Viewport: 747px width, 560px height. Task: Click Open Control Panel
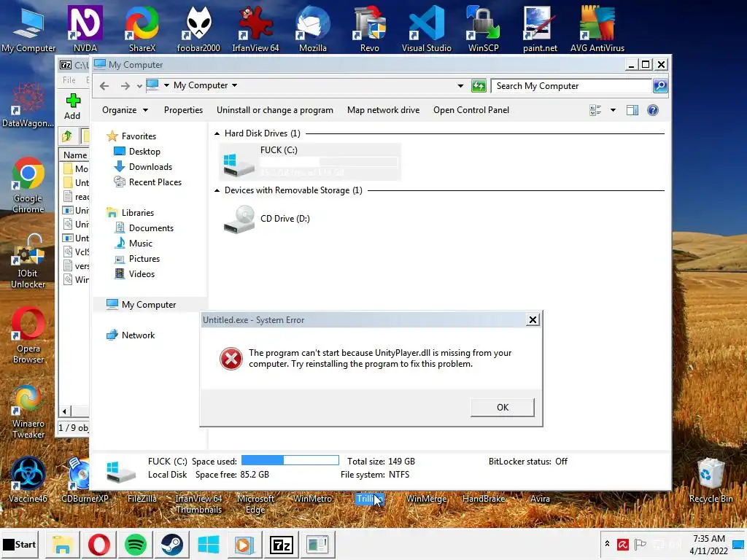(471, 110)
